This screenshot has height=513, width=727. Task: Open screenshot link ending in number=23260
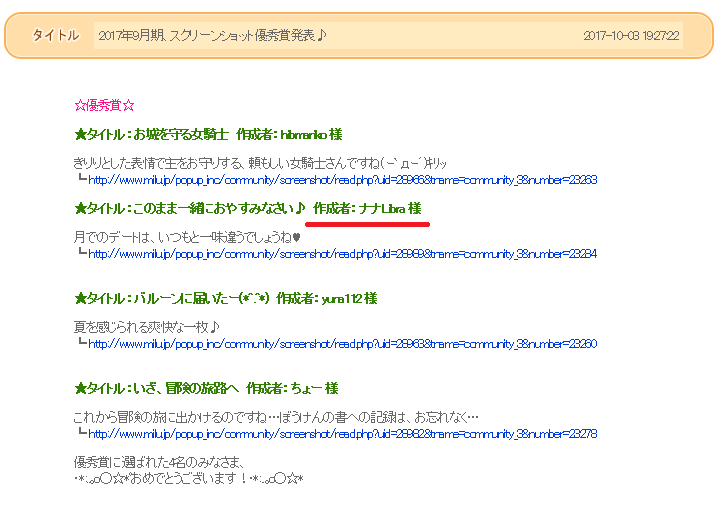[x=342, y=344]
